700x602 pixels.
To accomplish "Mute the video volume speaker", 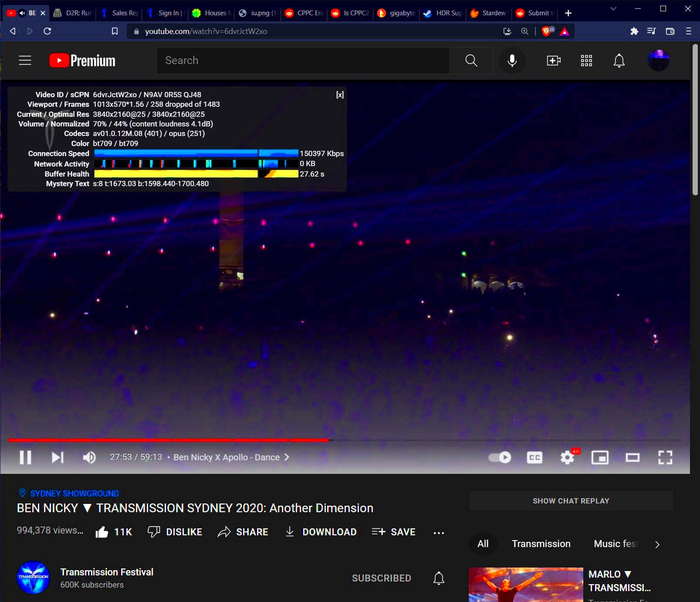I will [x=89, y=457].
